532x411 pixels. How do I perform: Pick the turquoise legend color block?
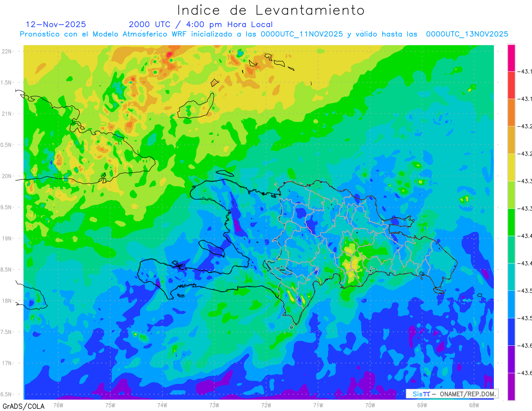(x=511, y=277)
